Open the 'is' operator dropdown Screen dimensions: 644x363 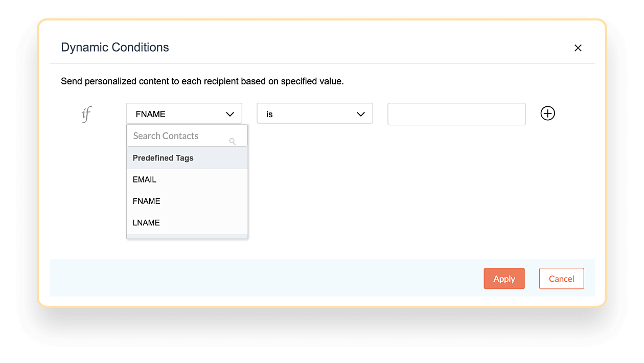click(307, 114)
